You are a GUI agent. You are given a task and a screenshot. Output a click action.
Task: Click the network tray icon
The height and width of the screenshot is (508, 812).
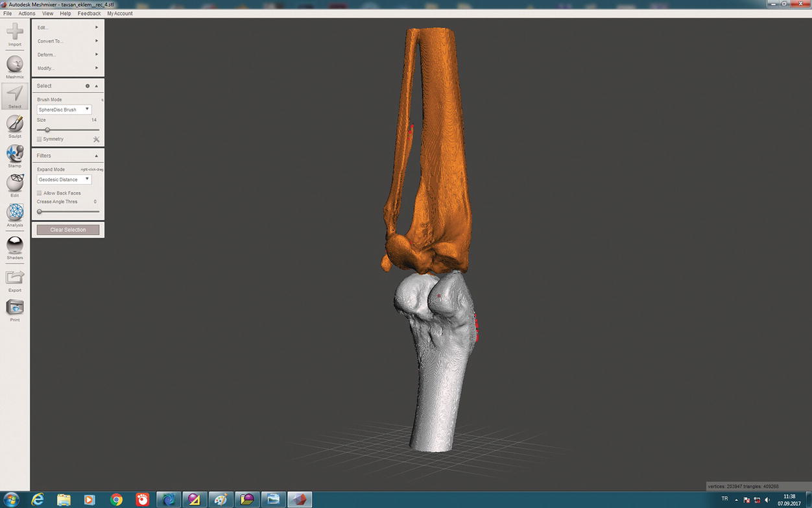tap(757, 500)
